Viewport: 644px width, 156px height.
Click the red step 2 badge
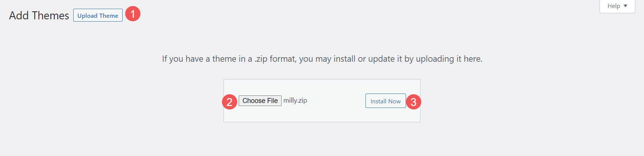230,102
